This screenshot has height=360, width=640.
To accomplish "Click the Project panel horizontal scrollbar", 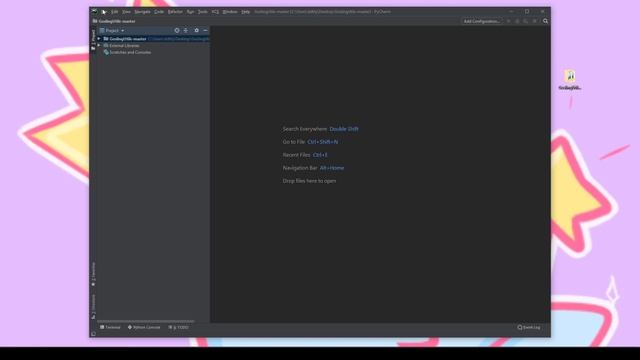I will coord(146,321).
